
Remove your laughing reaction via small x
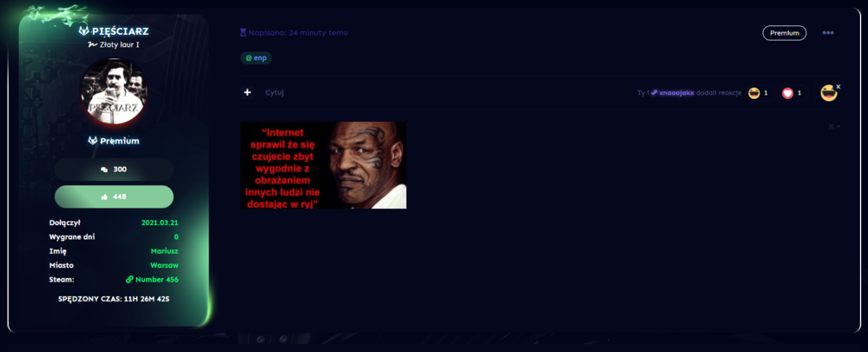(838, 86)
